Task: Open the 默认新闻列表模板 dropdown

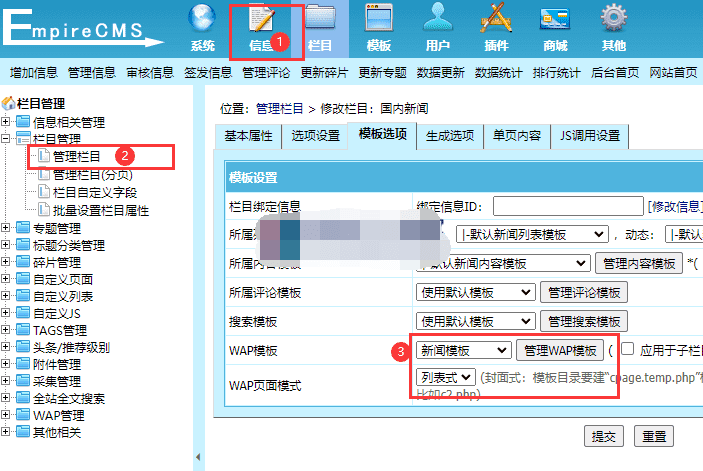Action: [x=532, y=234]
